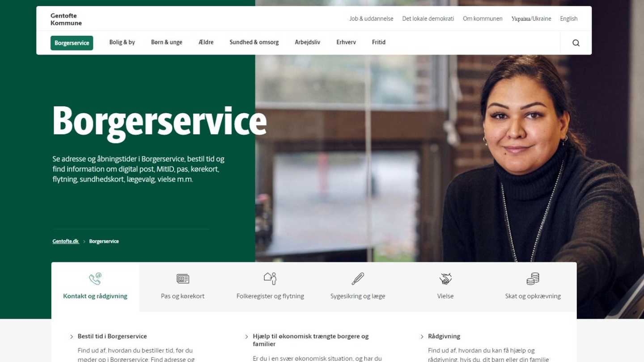Expand chevron beside Hjælp til økonomisk trængte borgere

pyautogui.click(x=246, y=337)
